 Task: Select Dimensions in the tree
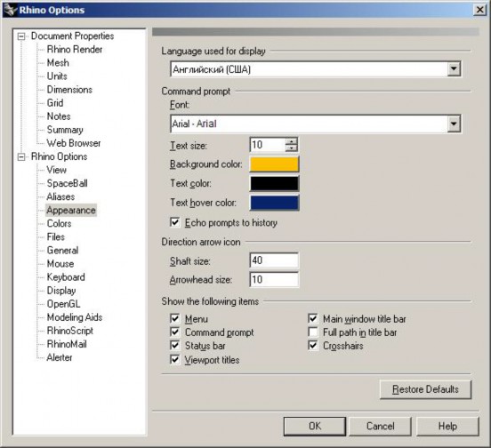point(69,90)
